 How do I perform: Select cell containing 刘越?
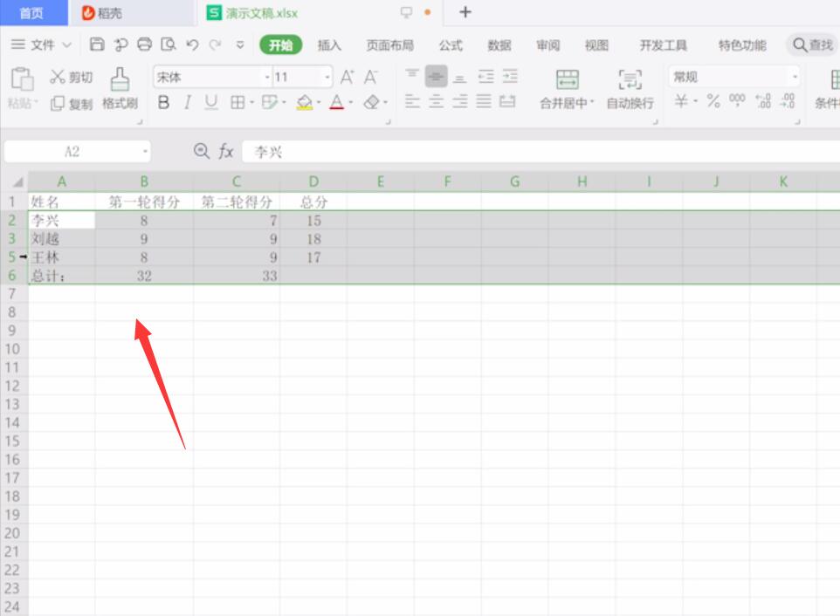[x=62, y=239]
